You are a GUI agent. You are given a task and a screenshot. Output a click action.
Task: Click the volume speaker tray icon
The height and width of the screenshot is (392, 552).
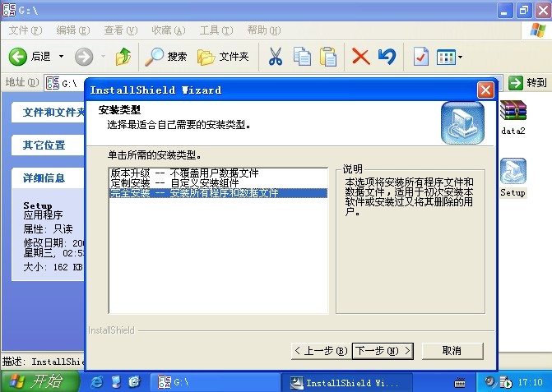click(489, 382)
